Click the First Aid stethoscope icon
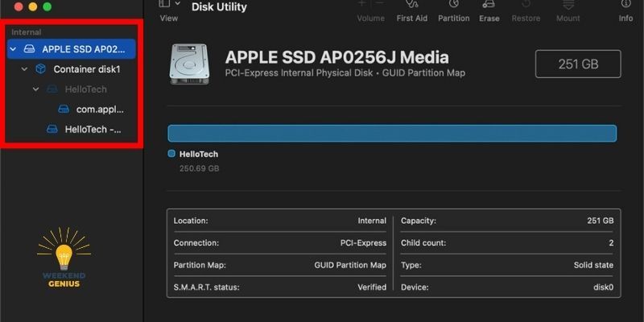This screenshot has height=322, width=644. click(x=411, y=4)
